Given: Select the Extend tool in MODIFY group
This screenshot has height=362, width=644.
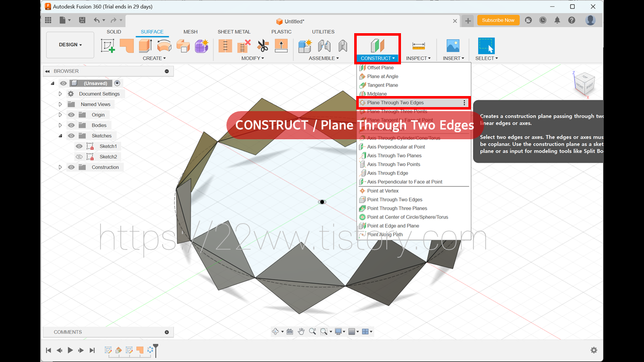Looking at the screenshot, I should [x=281, y=46].
